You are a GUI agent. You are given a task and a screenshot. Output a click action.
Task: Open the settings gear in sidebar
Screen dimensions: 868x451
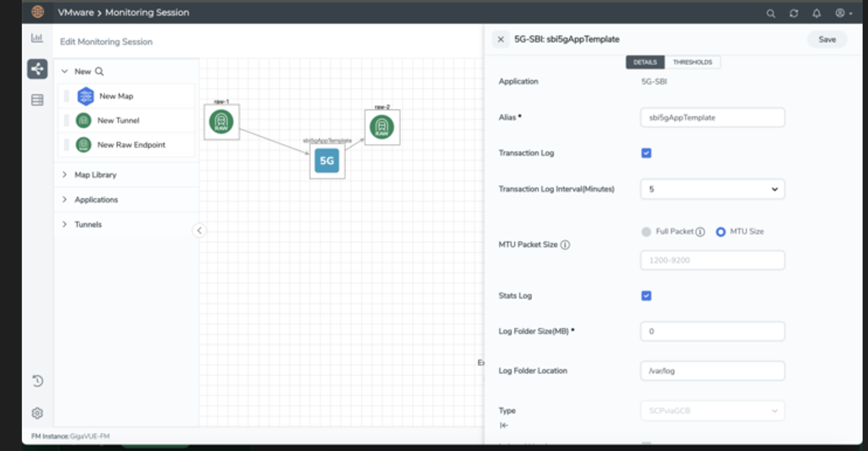[x=38, y=413]
